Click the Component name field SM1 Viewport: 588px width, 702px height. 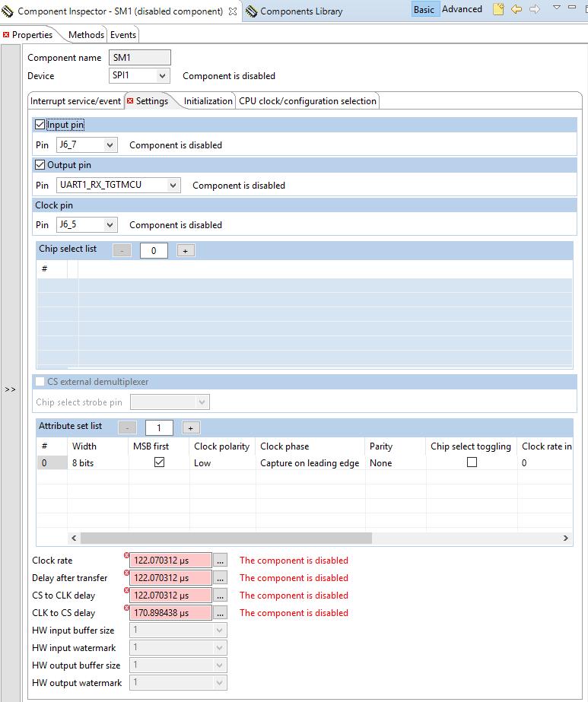coord(140,57)
